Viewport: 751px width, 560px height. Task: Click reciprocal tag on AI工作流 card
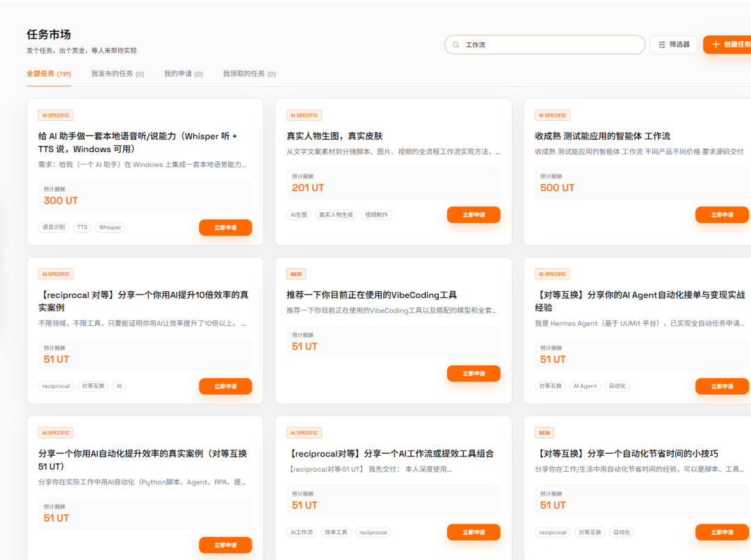373,532
